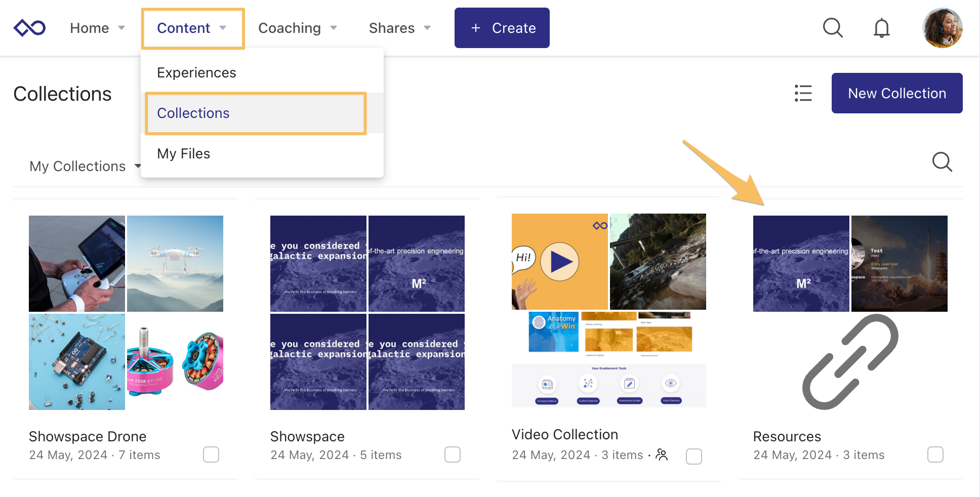Viewport: 980px width, 497px height.
Task: Open the user profile avatar
Action: tap(942, 28)
